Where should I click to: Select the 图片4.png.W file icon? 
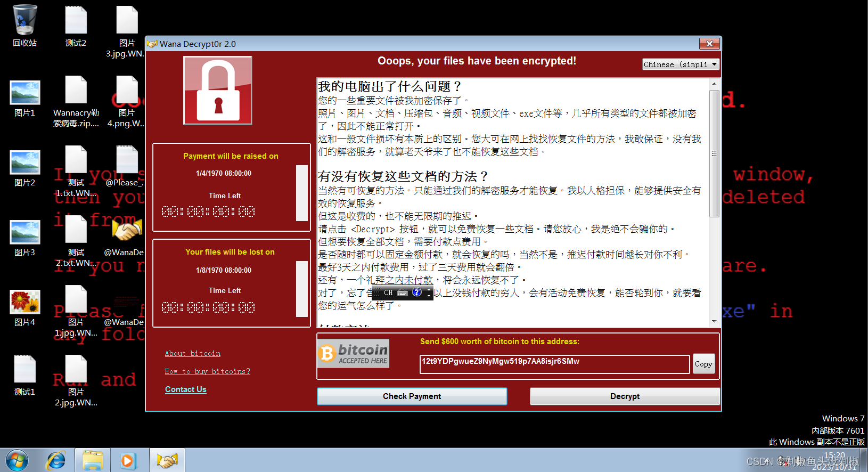pyautogui.click(x=127, y=101)
